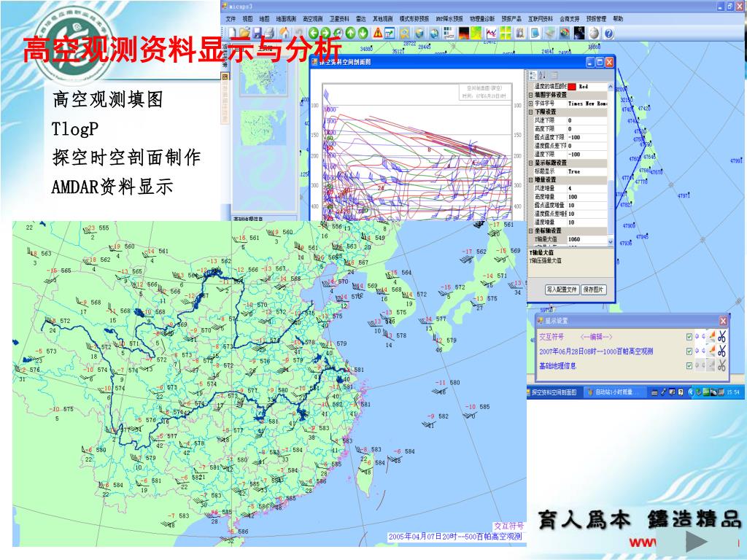Switch to 探空资料空间剖面图 taskbar window
Screen dimensions: 747x560
[x=554, y=392]
